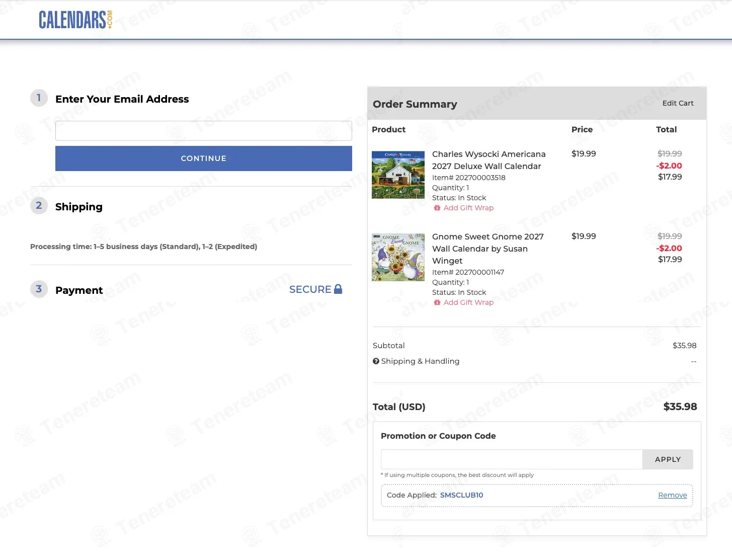
Task: Click the step 2 Shipping number badge
Action: click(x=39, y=206)
